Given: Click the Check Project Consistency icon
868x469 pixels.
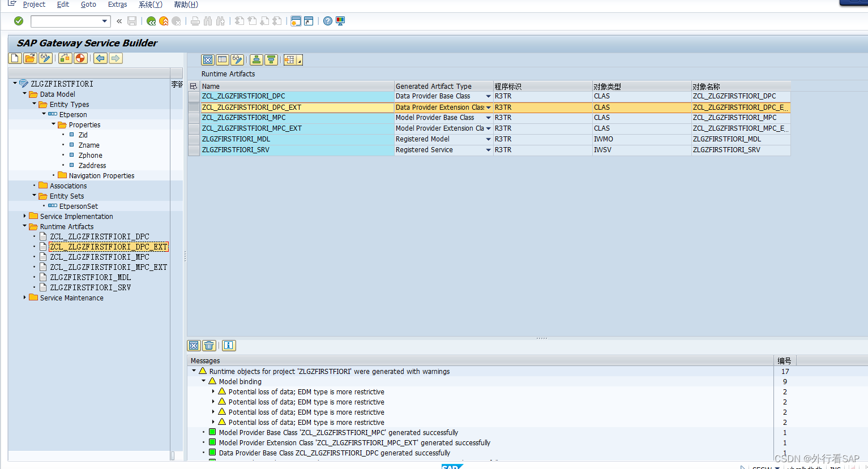Looking at the screenshot, I should (65, 58).
